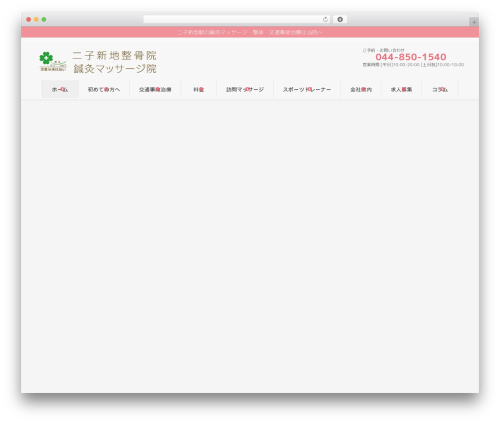The height and width of the screenshot is (423, 500).
Task: Close the browser window with the red button
Action: pyautogui.click(x=29, y=19)
